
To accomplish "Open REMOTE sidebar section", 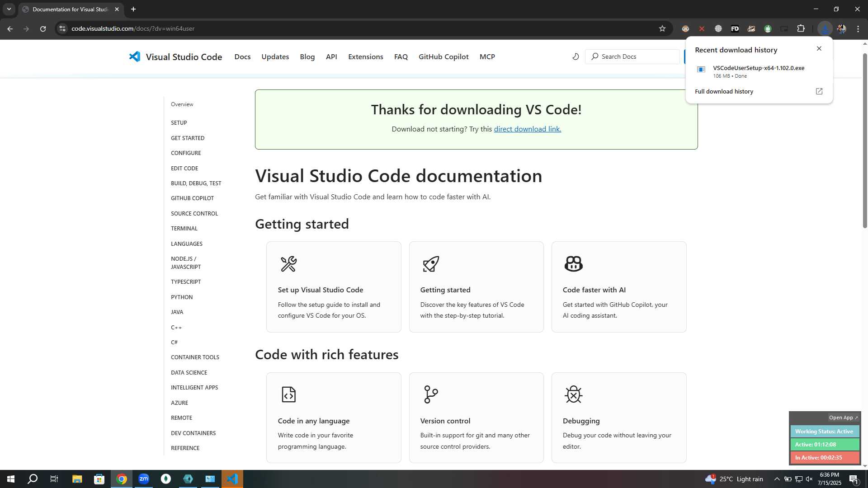I will point(181,418).
